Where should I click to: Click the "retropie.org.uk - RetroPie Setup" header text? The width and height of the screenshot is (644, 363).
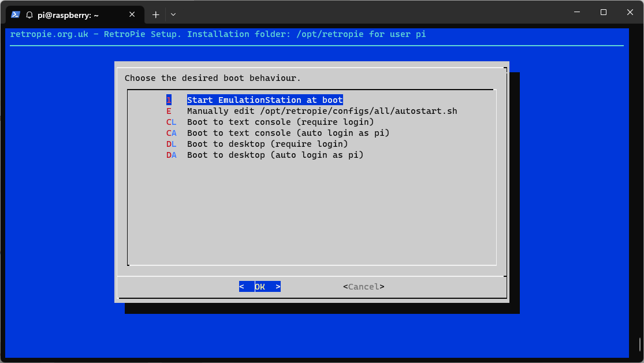(x=96, y=34)
